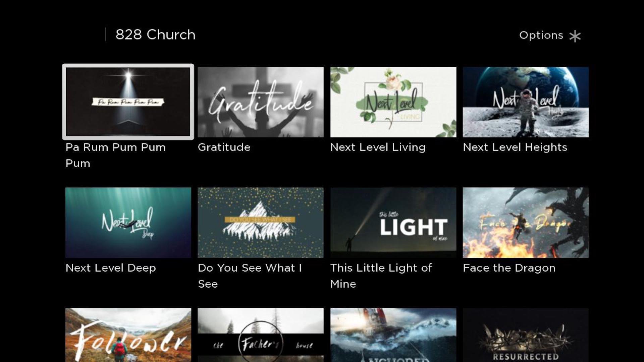Click the Gratitude title text

click(x=224, y=147)
